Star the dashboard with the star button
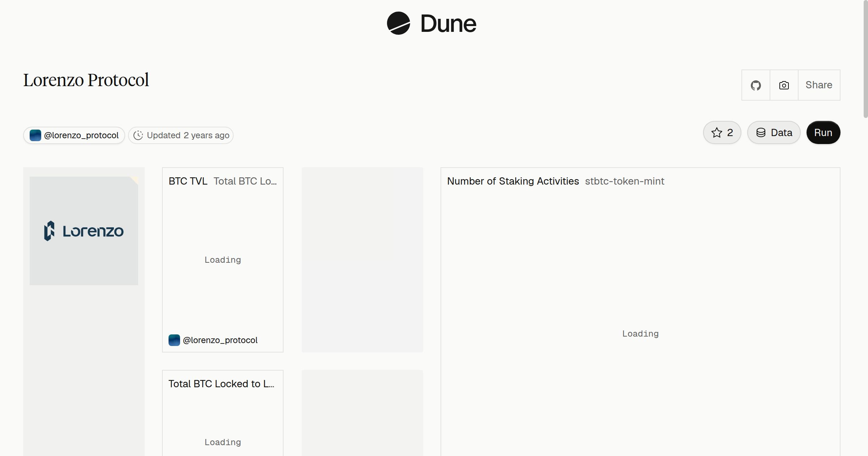The image size is (868, 456). pos(722,132)
